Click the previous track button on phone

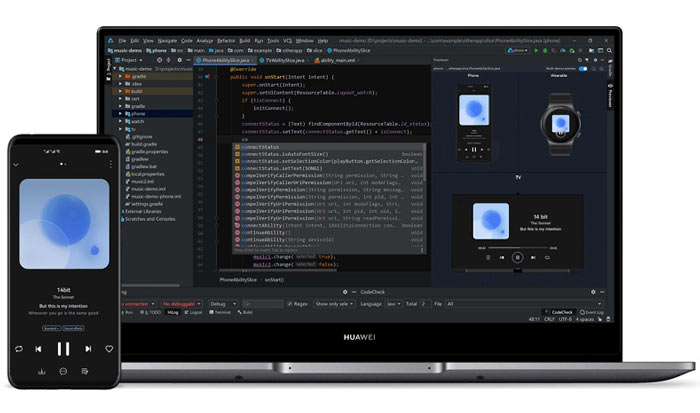[x=38, y=349]
